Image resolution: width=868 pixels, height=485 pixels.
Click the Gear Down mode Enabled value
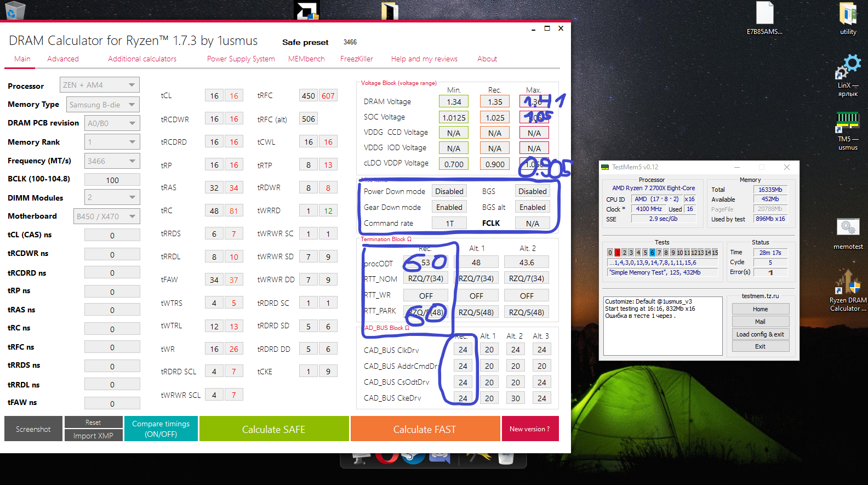tap(449, 207)
